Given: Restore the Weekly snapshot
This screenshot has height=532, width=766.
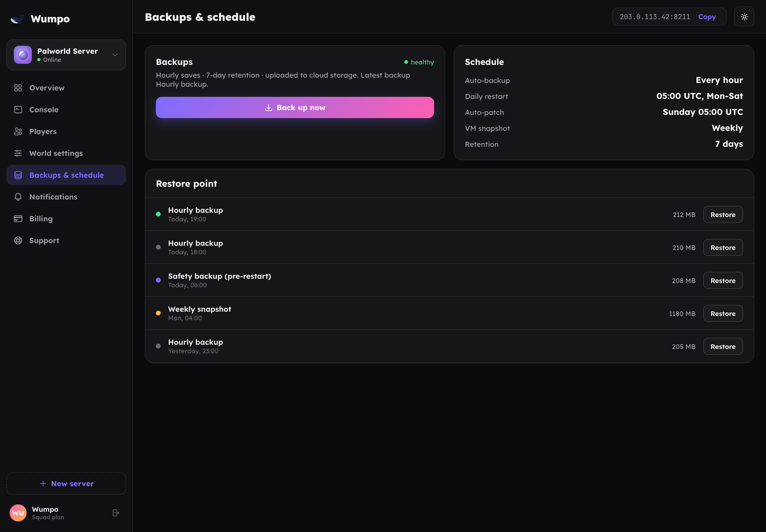Looking at the screenshot, I should coord(723,314).
